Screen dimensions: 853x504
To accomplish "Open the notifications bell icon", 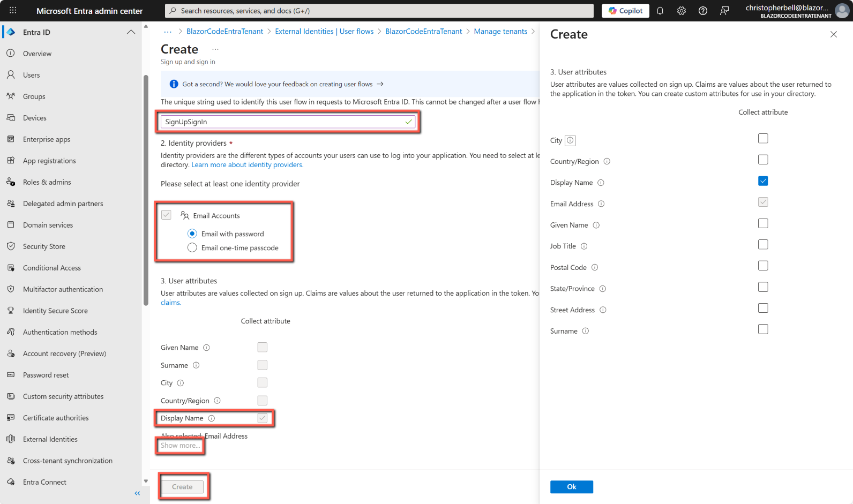I will [x=660, y=11].
